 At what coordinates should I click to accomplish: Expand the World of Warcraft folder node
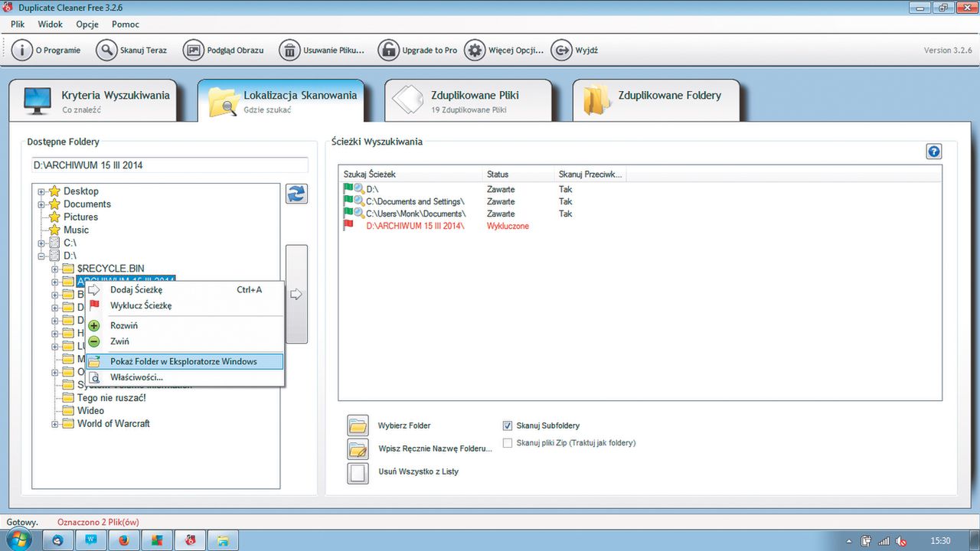coord(55,424)
